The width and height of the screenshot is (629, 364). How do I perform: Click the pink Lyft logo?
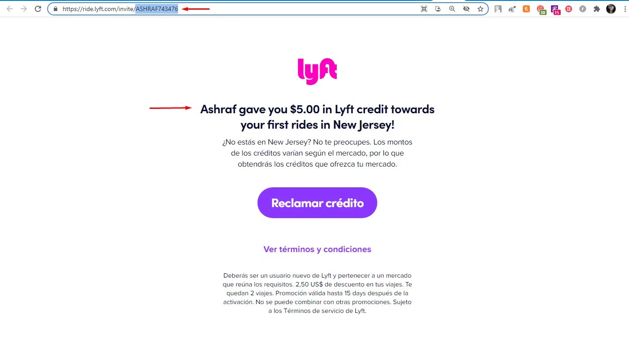(317, 71)
